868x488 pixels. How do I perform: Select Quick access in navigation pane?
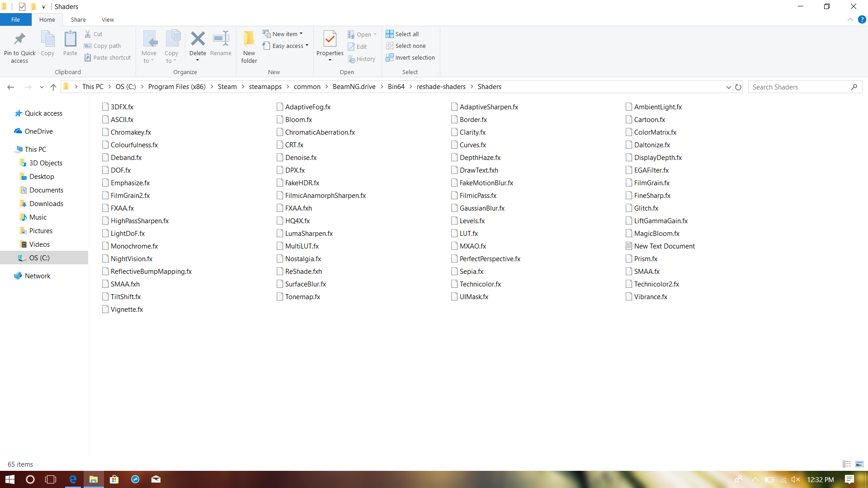[43, 113]
